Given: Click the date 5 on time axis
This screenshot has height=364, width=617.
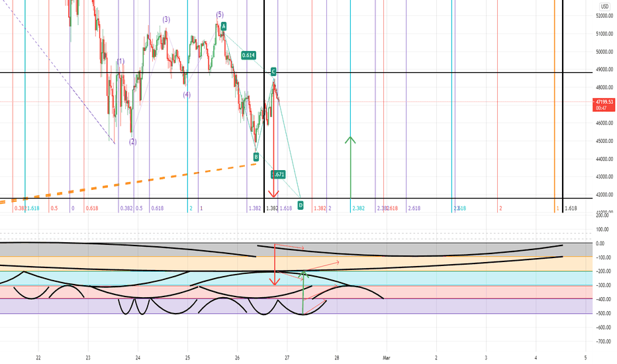Looking at the screenshot, I should pos(585,357).
